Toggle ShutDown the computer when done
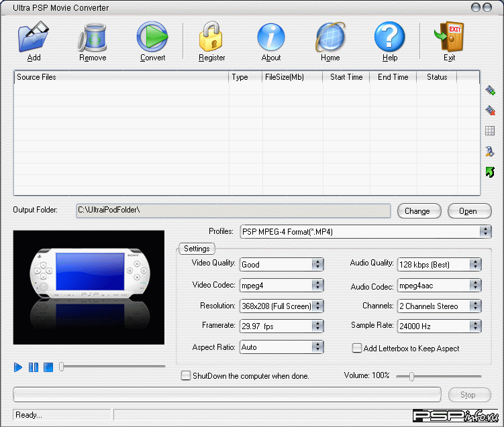Image resolution: width=504 pixels, height=427 pixels. (186, 375)
